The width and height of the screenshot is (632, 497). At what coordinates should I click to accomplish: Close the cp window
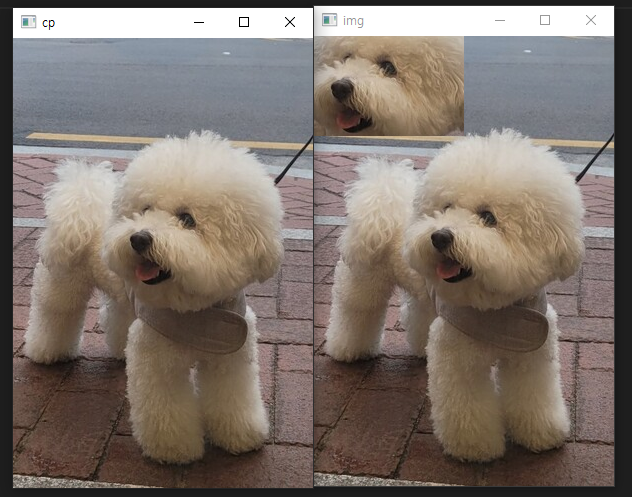(290, 22)
